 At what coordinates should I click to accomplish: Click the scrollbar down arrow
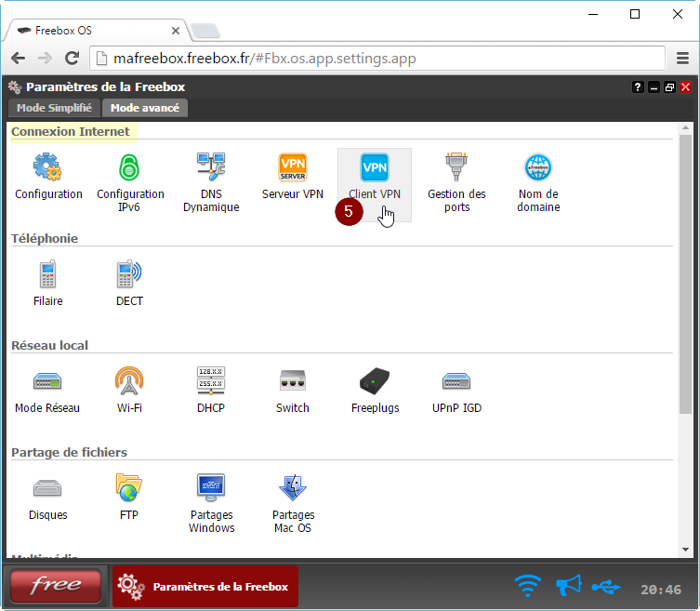point(685,550)
